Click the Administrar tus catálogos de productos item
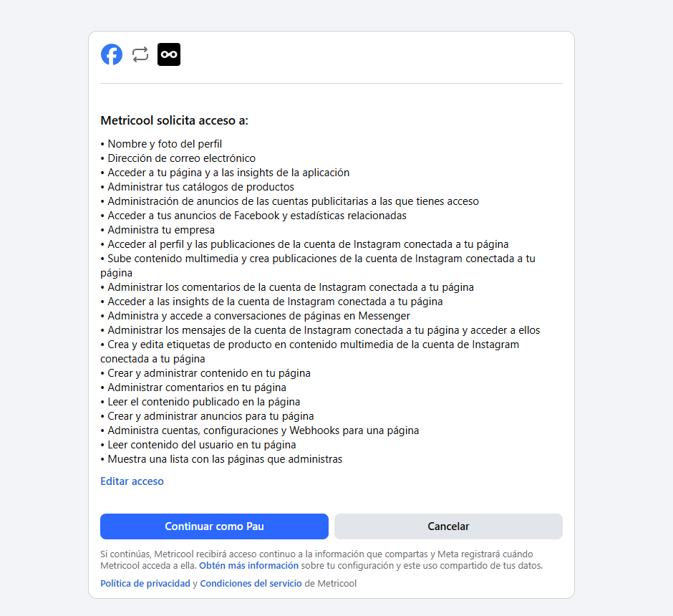 pyautogui.click(x=198, y=187)
